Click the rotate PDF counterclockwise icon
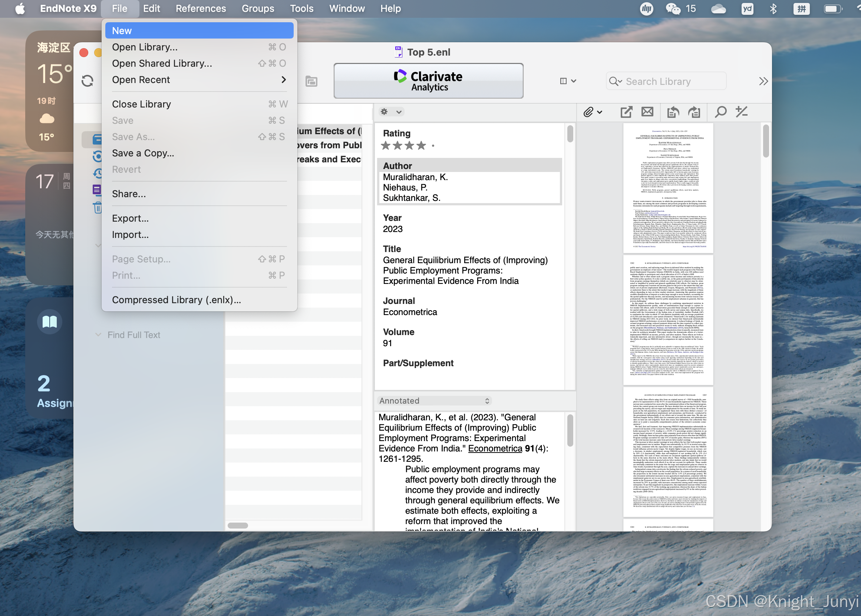Image resolution: width=861 pixels, height=616 pixels. [x=673, y=112]
